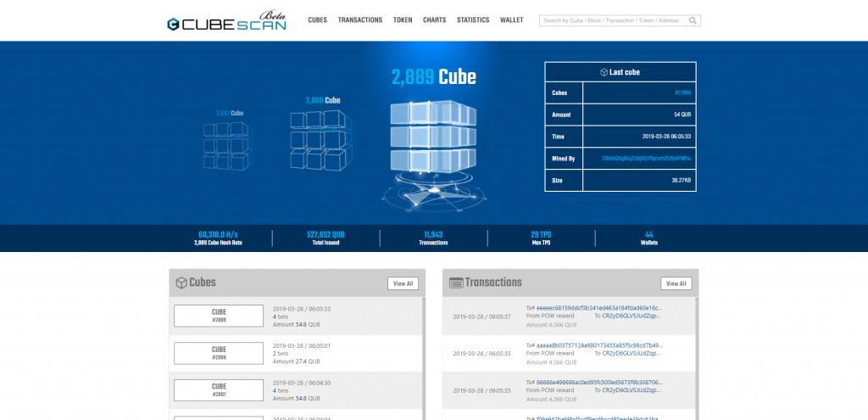Click the Cubes list scrollbar
The height and width of the screenshot is (420, 868).
pyautogui.click(x=424, y=358)
